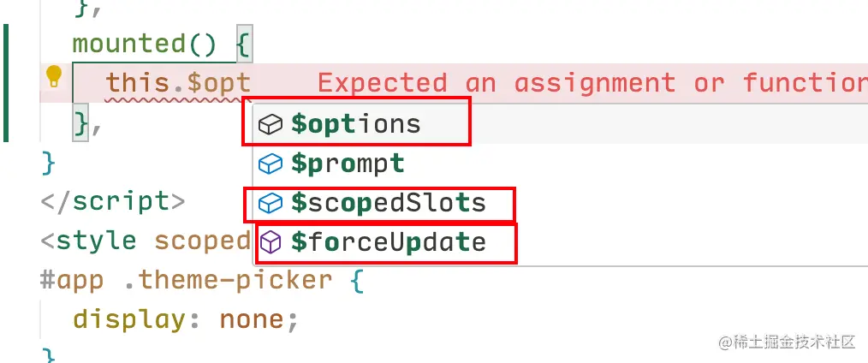This screenshot has width=868, height=363.
Task: Click the green gutter change indicator bar
Action: tap(6, 83)
